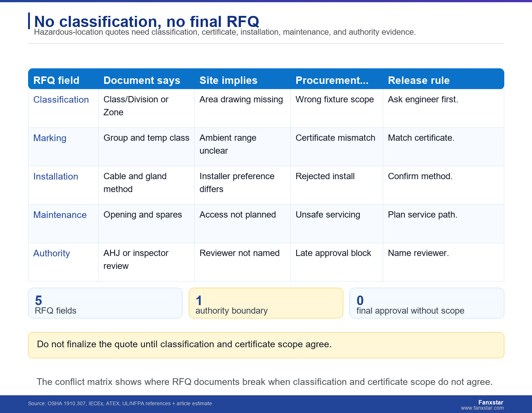The image size is (532, 413).
Task: Select the 'Area drawing missing' cell
Action: (242, 109)
